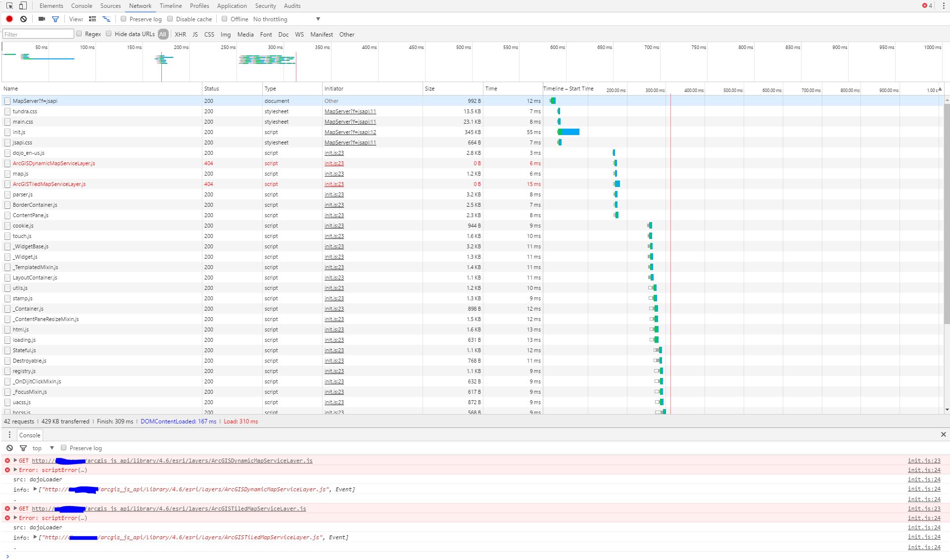Go to the Security tab
950x560 pixels.
[266, 6]
